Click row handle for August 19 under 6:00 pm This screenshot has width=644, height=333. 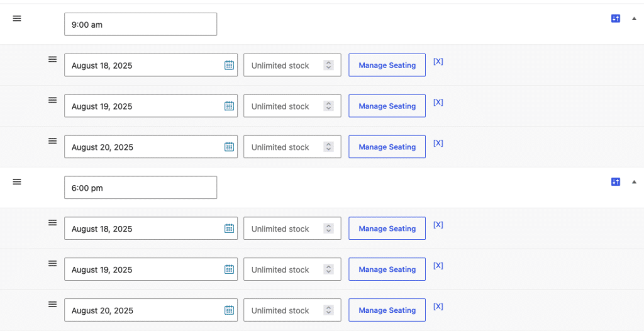(53, 263)
